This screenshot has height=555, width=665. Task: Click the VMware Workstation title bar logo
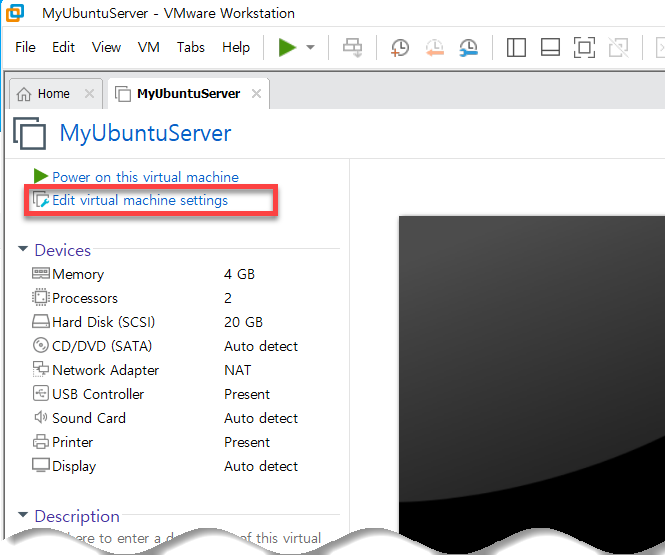(x=15, y=13)
